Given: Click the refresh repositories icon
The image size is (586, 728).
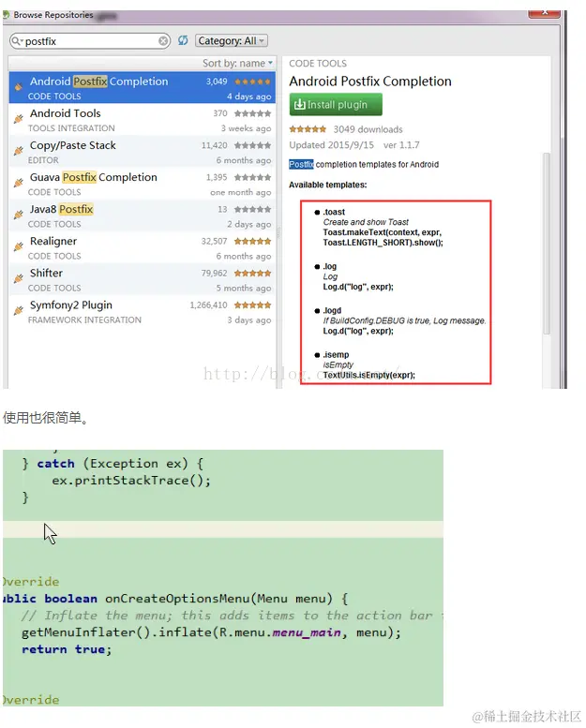Looking at the screenshot, I should click(x=183, y=40).
